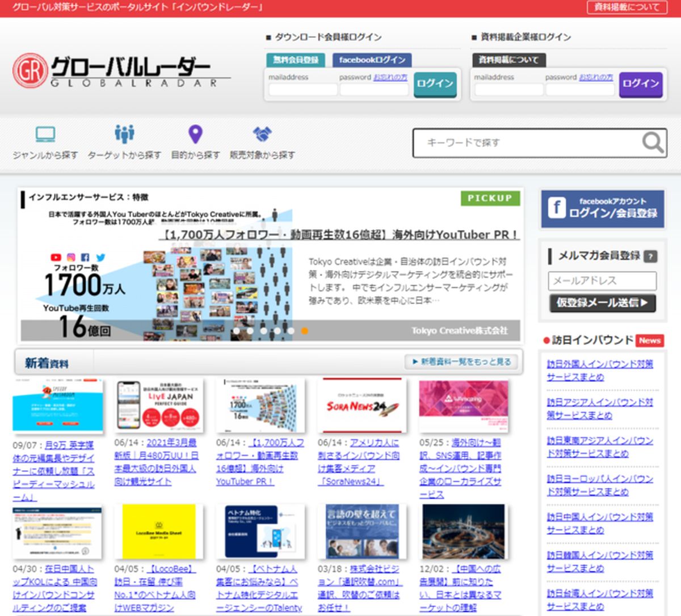This screenshot has width=681, height=616.
Task: Open the 無料会員登録 tab
Action: 295,60
